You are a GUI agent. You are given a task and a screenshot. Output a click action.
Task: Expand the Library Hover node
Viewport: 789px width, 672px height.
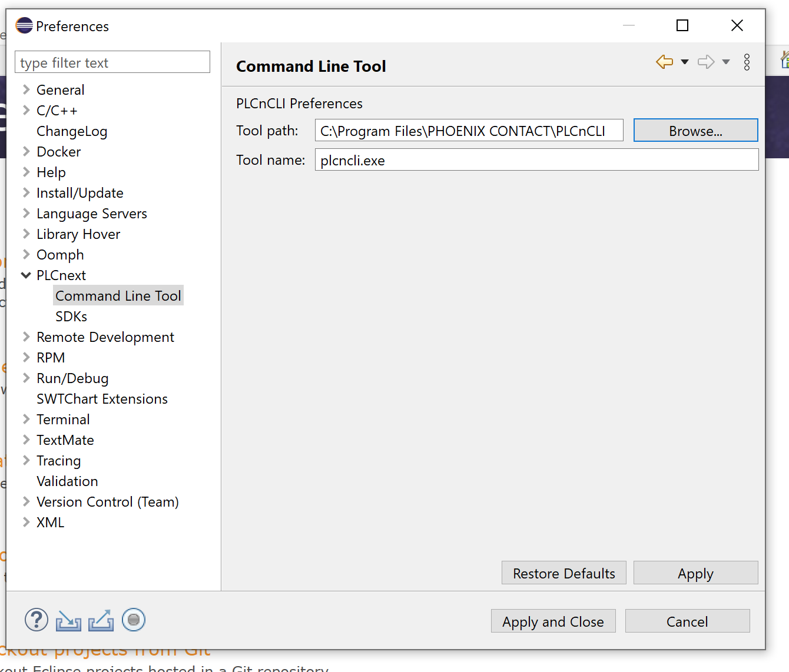click(26, 234)
